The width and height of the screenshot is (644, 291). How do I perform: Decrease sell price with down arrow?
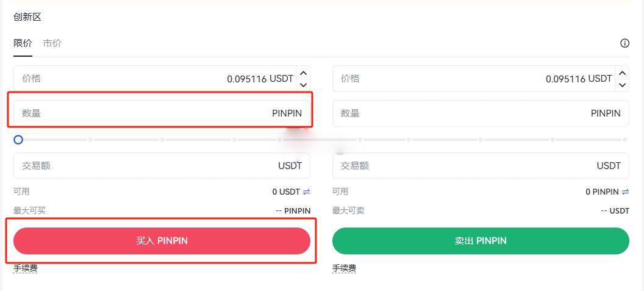(622, 85)
